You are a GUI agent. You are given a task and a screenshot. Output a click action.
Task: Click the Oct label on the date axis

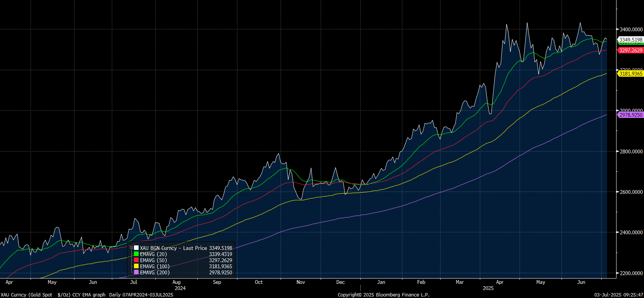[x=259, y=282]
